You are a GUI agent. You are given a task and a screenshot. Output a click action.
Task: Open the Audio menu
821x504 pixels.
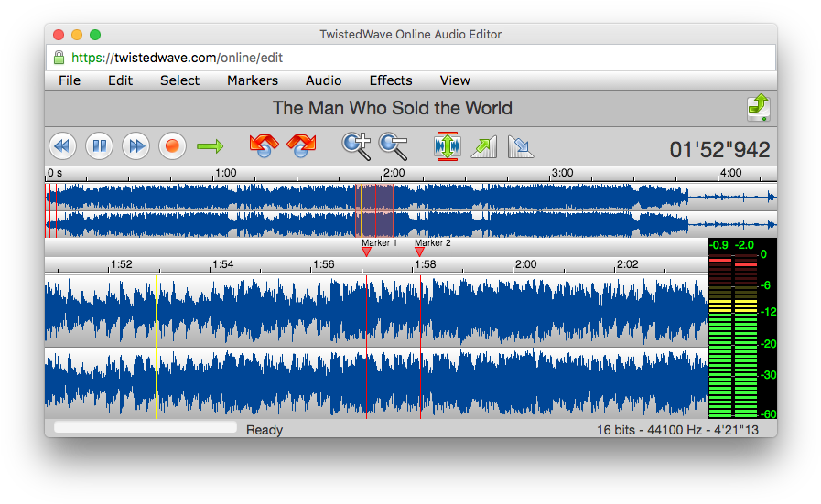(324, 80)
